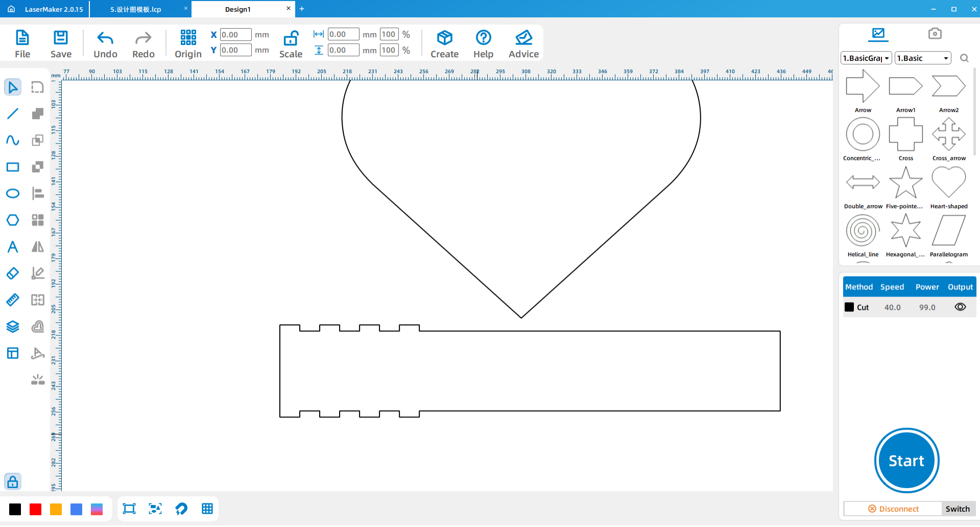Click the union shapes tool
This screenshot has height=527, width=980.
click(x=38, y=113)
